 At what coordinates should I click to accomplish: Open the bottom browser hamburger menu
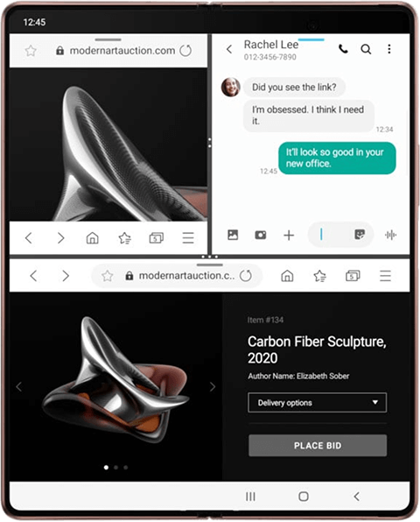point(385,276)
